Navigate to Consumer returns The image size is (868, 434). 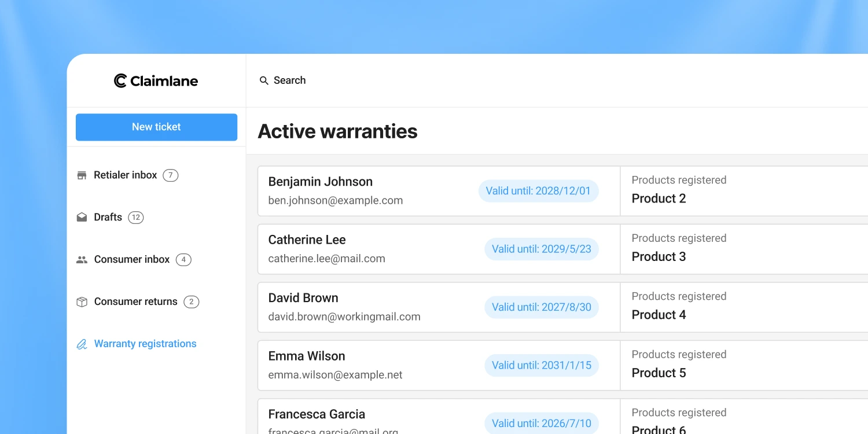[135, 301]
